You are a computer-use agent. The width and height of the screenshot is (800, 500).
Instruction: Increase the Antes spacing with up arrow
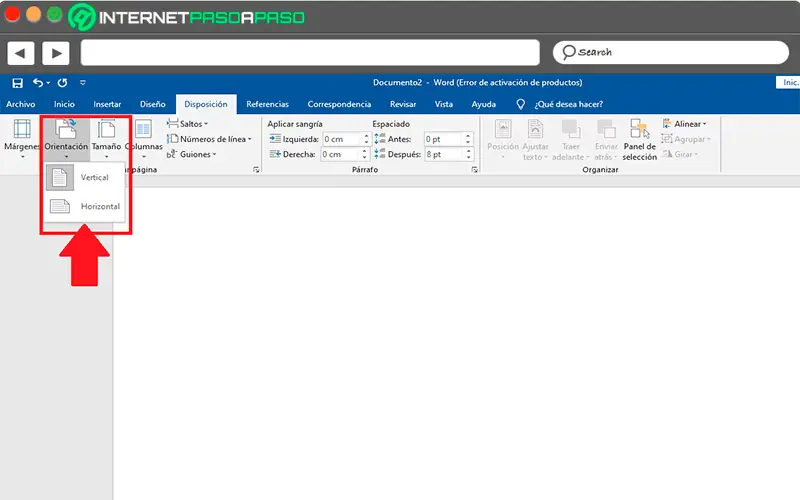click(x=468, y=136)
